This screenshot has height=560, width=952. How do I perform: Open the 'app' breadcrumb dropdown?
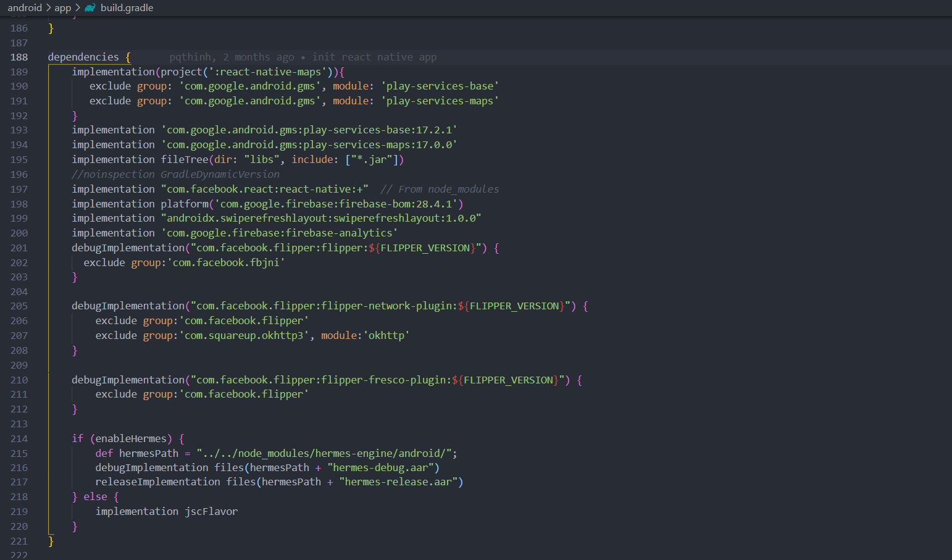(x=62, y=8)
